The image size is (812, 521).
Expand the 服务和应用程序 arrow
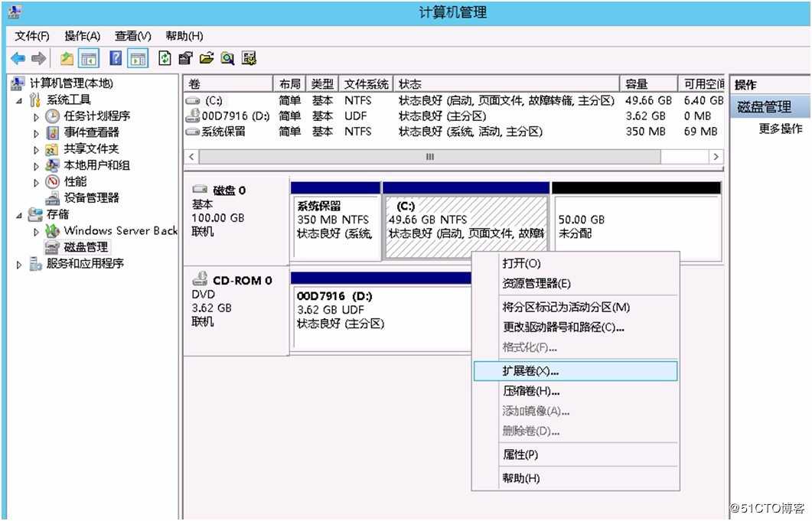19,265
